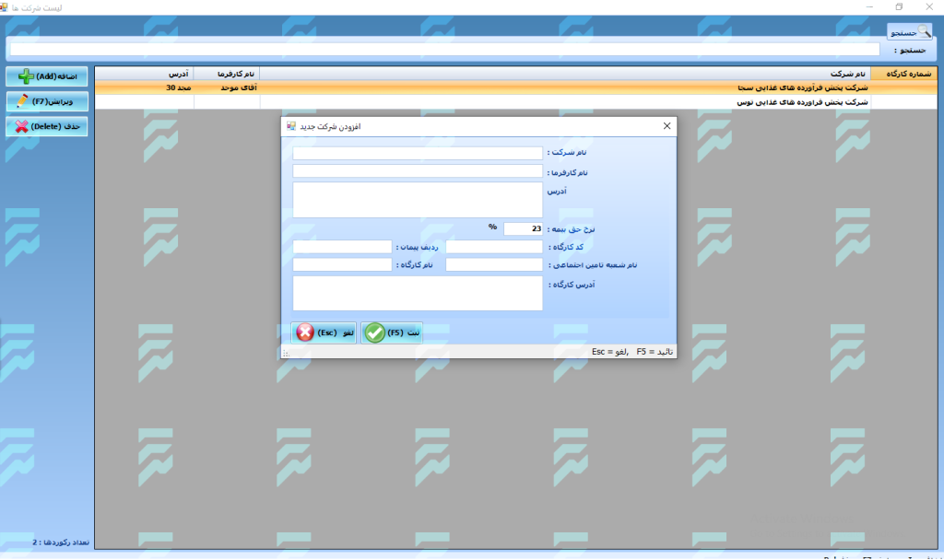Close the Add New Company dialog
The width and height of the screenshot is (944, 560).
tap(667, 126)
